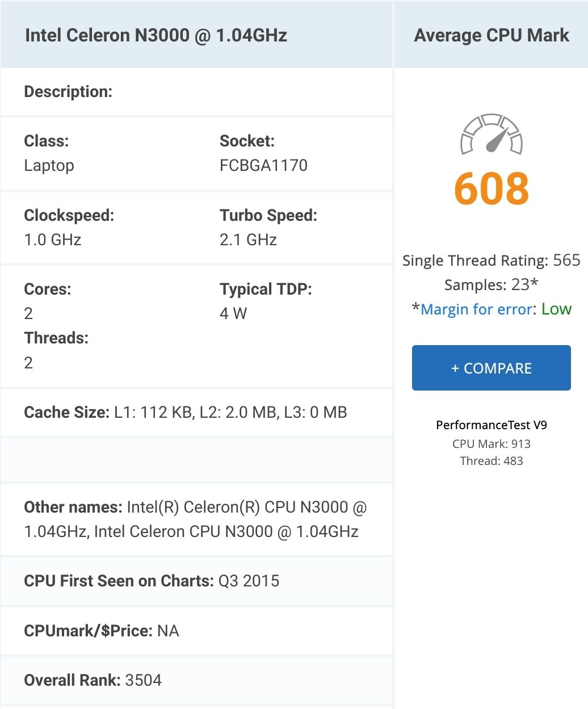Click the speedometer gauge icon

(492, 135)
